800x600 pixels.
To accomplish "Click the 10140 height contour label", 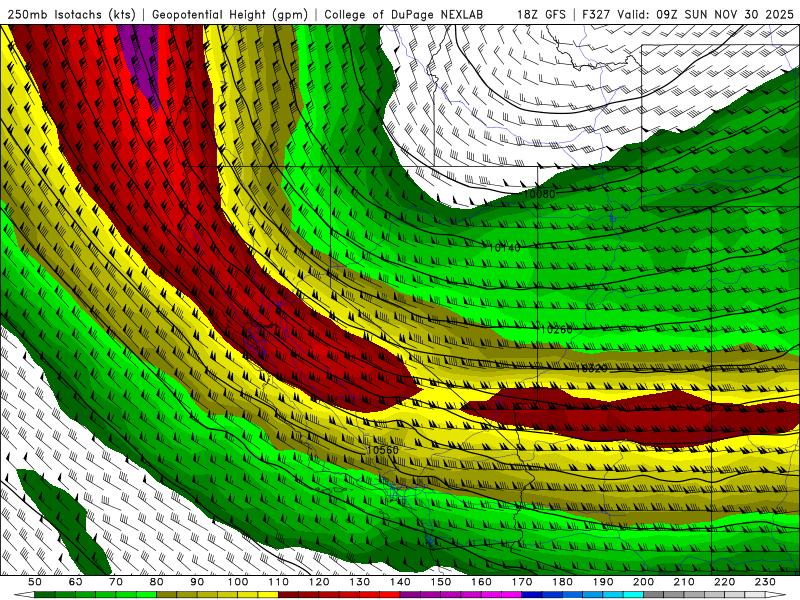I will point(505,248).
